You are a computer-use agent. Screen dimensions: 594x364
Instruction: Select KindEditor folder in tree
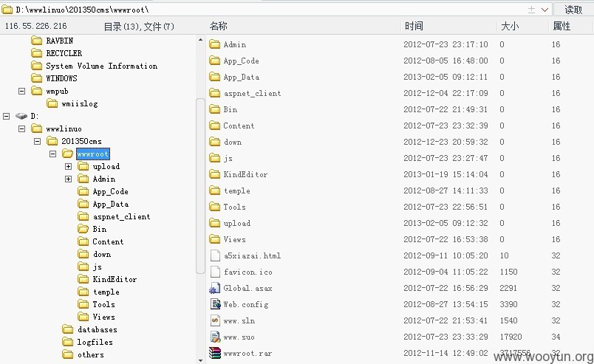tap(115, 279)
